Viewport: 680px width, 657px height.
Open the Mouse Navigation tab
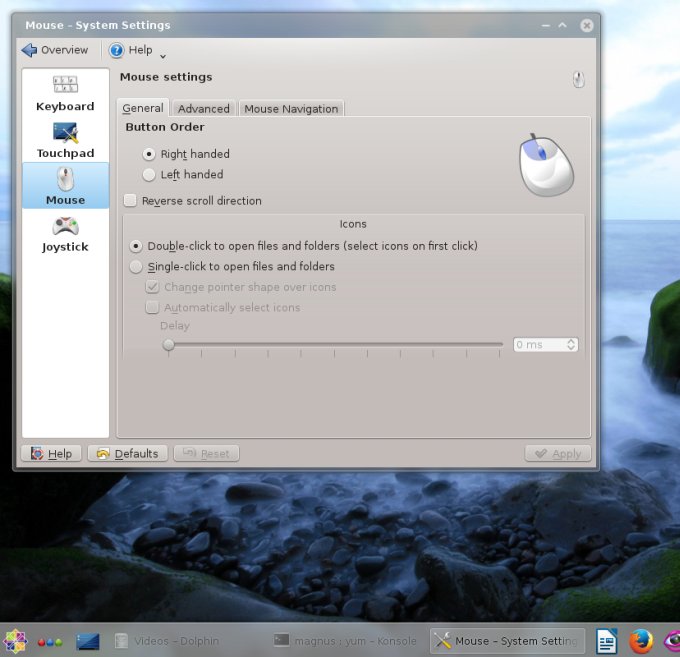click(291, 109)
